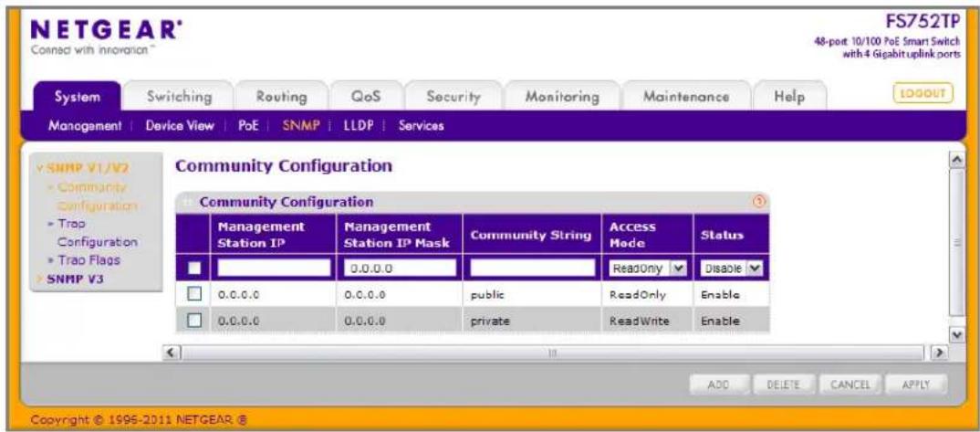Open the Help tab

tap(791, 97)
